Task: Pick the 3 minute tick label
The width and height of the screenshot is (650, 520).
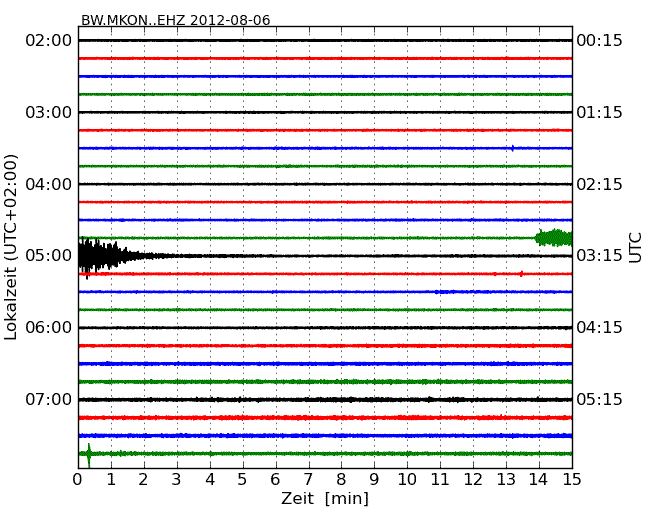Action: (177, 480)
